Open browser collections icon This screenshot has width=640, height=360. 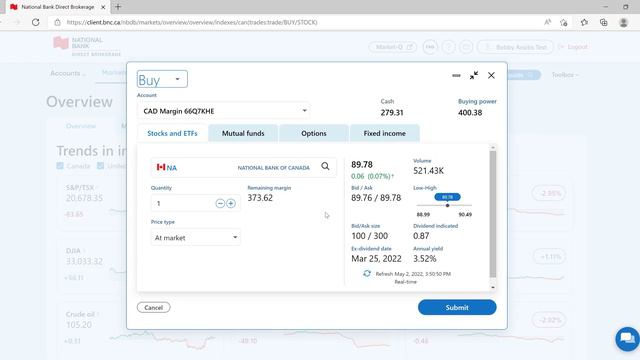(x=604, y=22)
